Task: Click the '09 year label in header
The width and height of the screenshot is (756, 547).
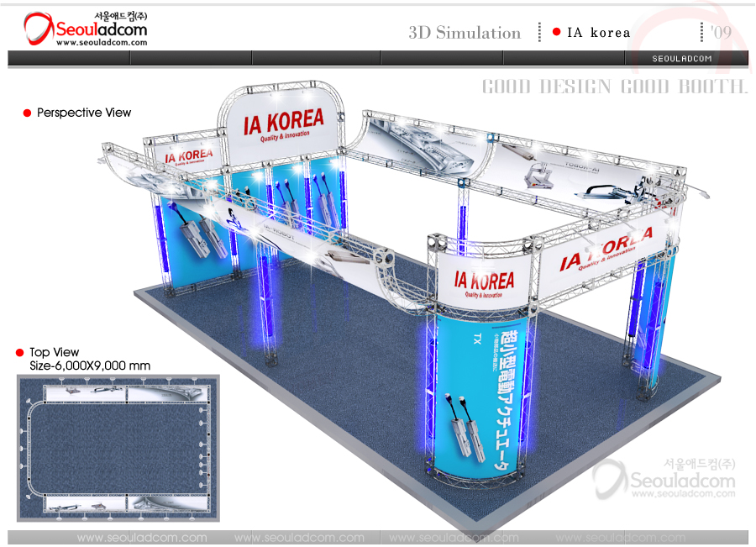Action: tap(721, 33)
